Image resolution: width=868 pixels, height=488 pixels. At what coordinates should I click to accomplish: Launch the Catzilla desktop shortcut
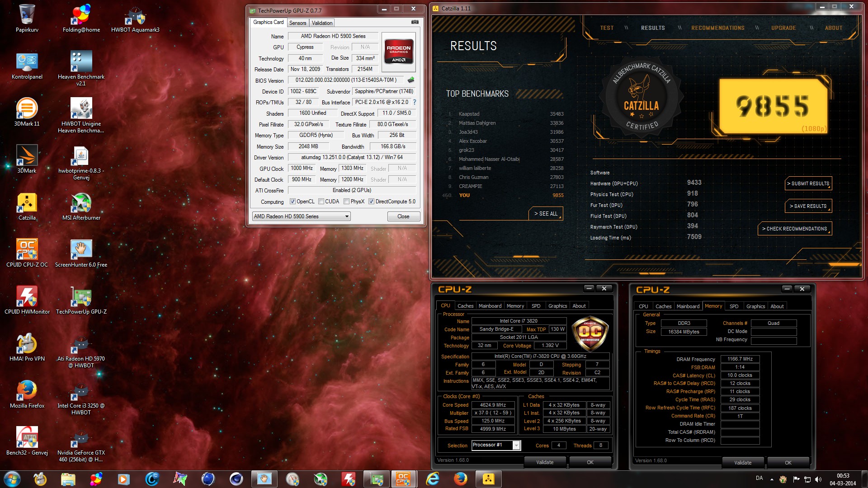27,206
